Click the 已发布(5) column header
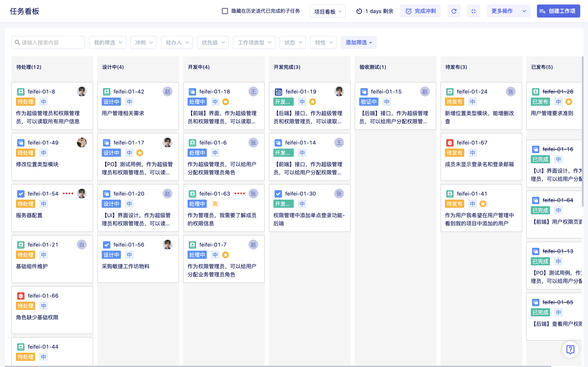The height and width of the screenshot is (367, 588). pos(542,67)
